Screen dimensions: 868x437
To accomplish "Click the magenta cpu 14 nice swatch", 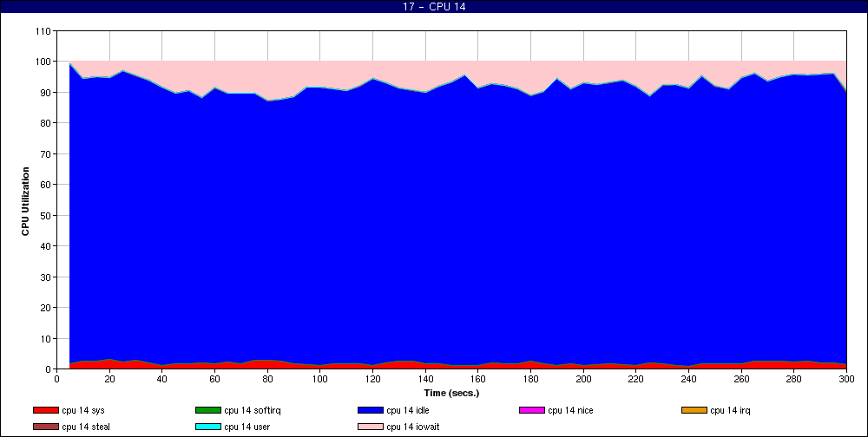I will 532,410.
